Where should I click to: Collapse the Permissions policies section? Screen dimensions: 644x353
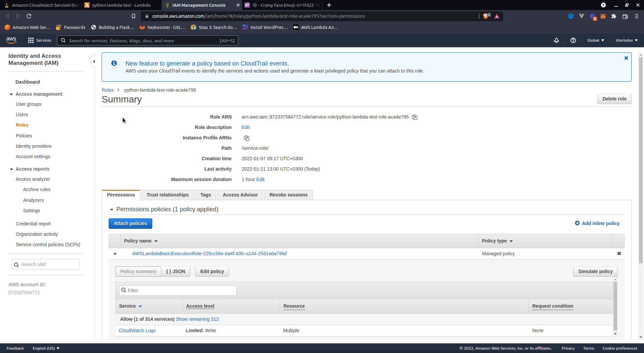(112, 210)
